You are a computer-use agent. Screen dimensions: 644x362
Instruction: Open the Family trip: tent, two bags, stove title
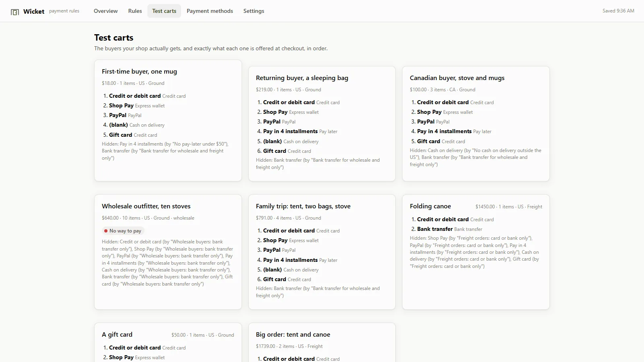click(303, 206)
